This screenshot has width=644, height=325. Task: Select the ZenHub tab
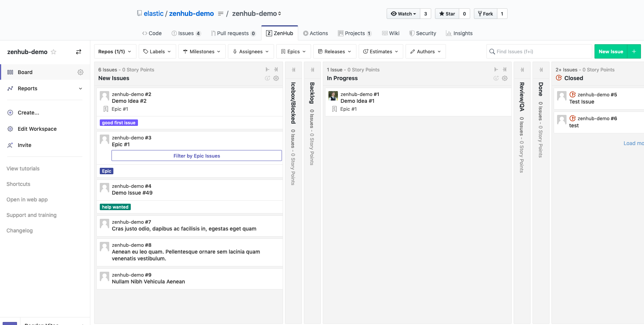280,33
